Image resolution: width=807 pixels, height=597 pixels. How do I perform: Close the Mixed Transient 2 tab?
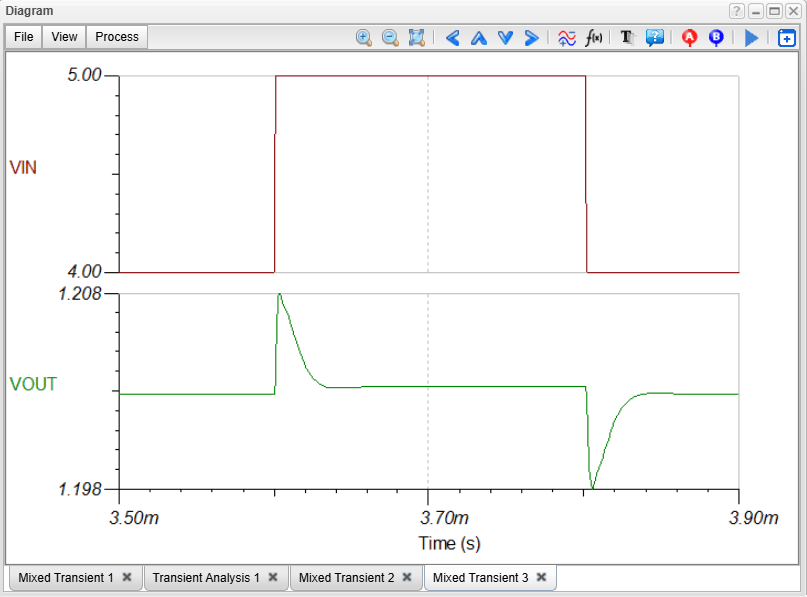point(408,577)
